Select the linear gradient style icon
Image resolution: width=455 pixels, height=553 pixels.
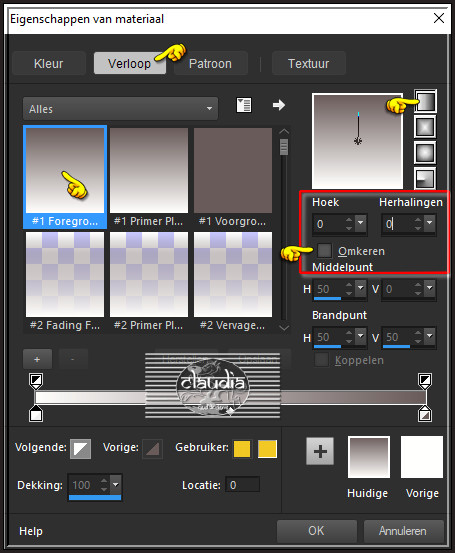(x=425, y=102)
